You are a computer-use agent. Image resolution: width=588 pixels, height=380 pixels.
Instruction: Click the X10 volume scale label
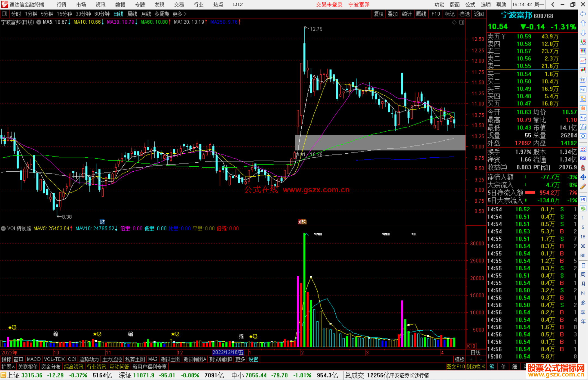(471, 346)
